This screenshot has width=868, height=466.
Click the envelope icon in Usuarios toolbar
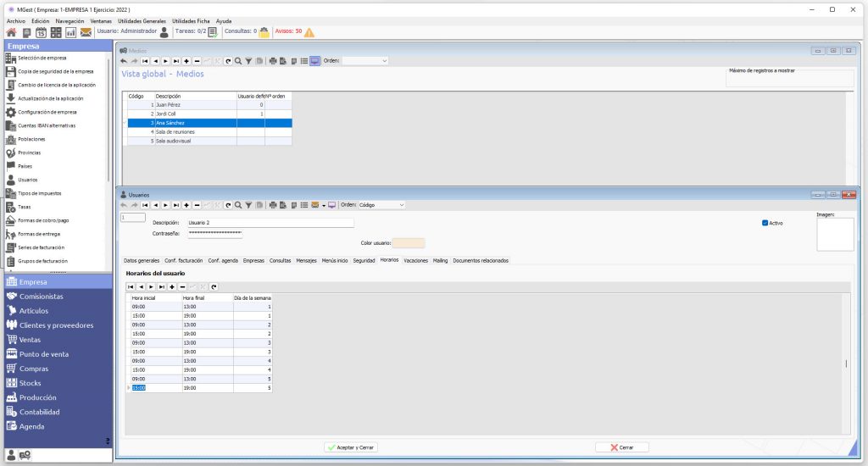tap(315, 205)
